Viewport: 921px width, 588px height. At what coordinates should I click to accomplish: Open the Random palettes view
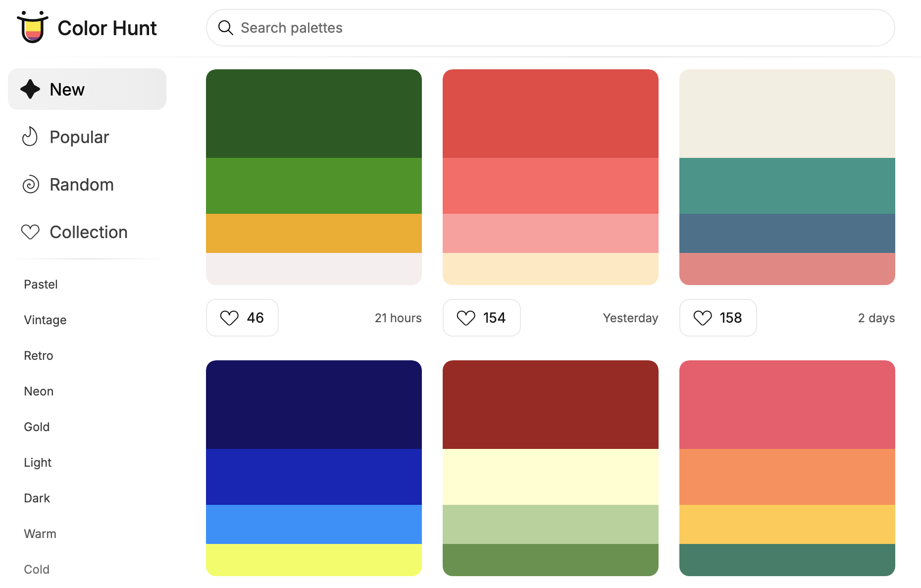coord(82,184)
